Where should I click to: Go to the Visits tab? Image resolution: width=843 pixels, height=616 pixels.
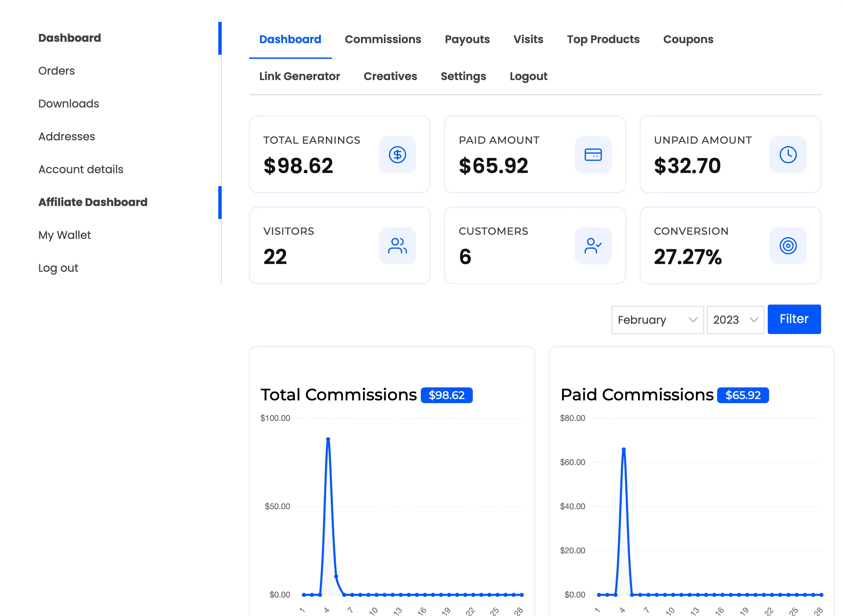coord(528,39)
